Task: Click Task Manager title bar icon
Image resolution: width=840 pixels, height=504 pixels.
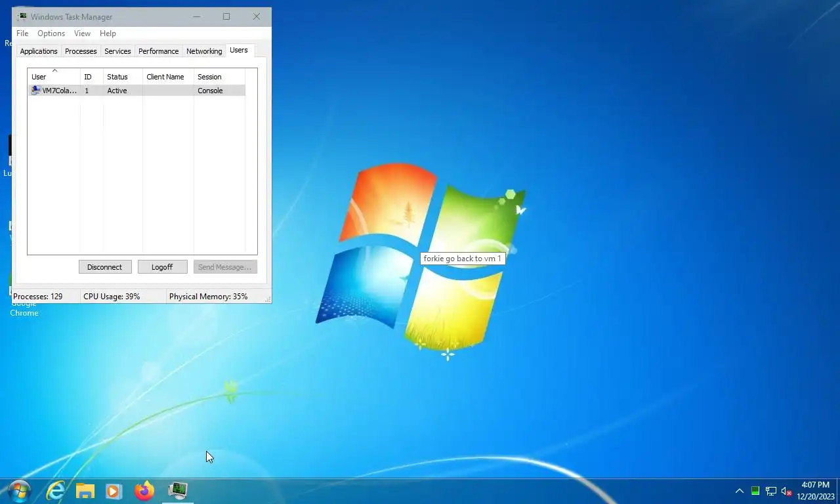Action: (x=22, y=16)
